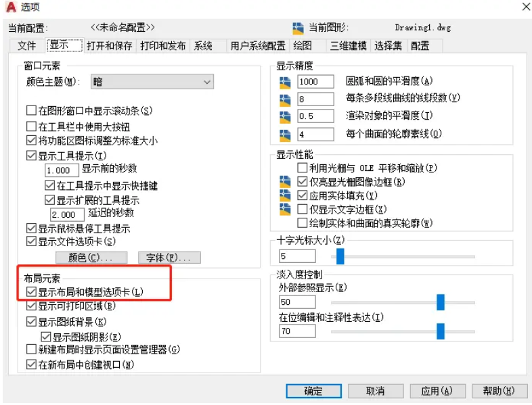Uncheck 显示布局和模型选项卡 checkbox
This screenshot has width=532, height=405.
click(x=31, y=292)
